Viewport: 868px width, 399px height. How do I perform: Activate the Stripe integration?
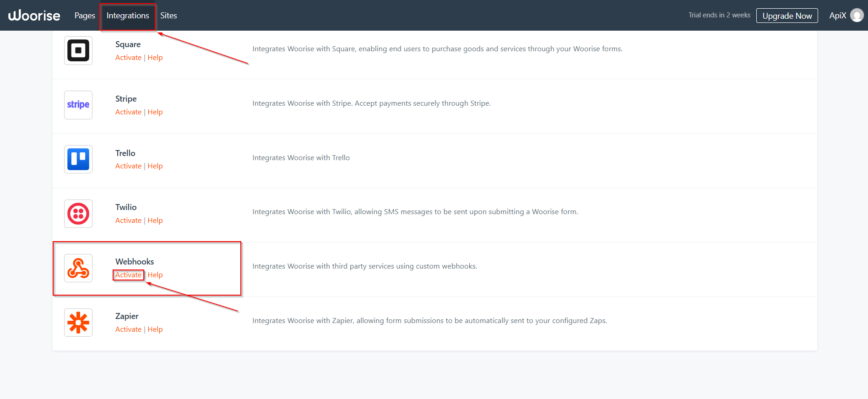tap(128, 112)
